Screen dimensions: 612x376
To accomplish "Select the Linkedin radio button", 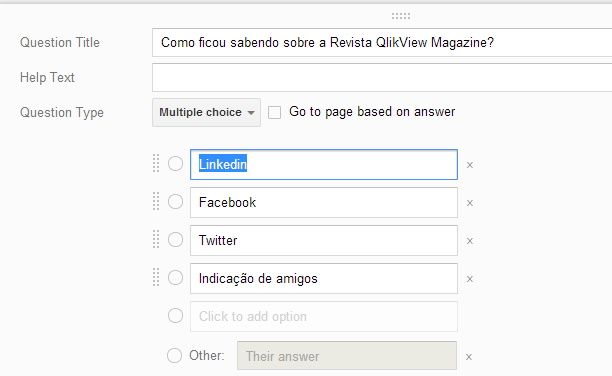I will [175, 164].
